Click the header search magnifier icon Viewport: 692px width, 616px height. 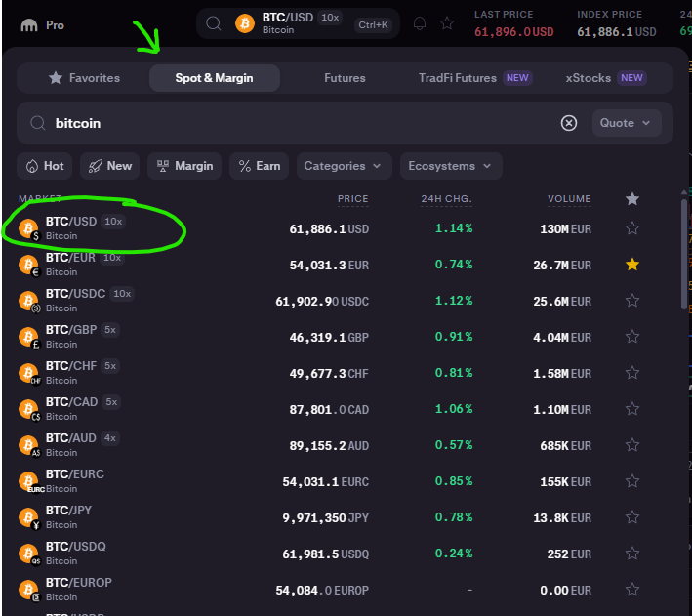[x=214, y=23]
